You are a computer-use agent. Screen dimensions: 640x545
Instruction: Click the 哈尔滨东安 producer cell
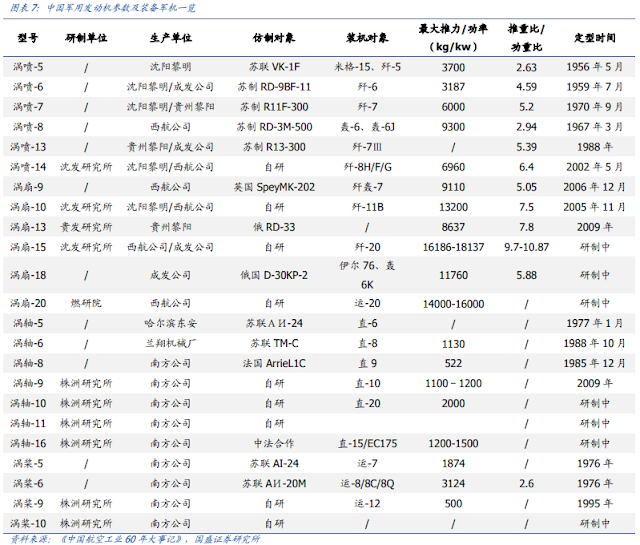(171, 323)
